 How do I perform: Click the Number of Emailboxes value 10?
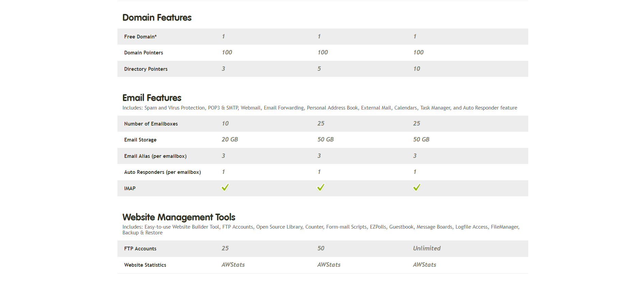point(225,123)
